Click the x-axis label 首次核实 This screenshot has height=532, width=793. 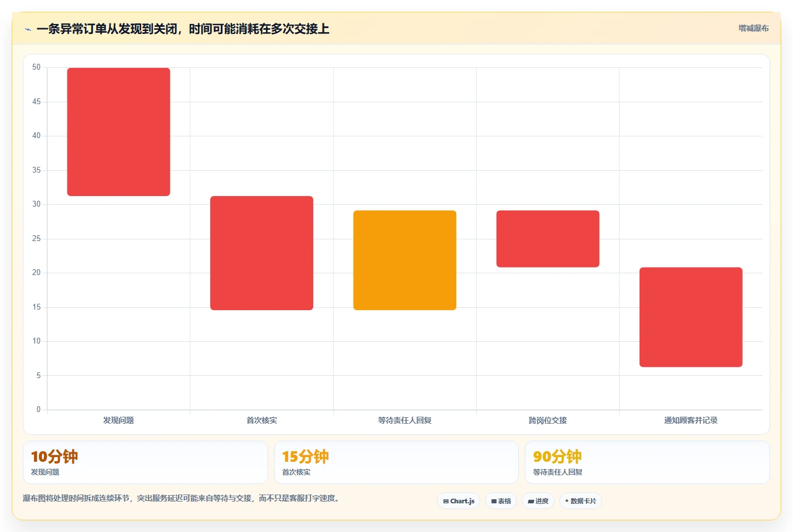coord(262,420)
